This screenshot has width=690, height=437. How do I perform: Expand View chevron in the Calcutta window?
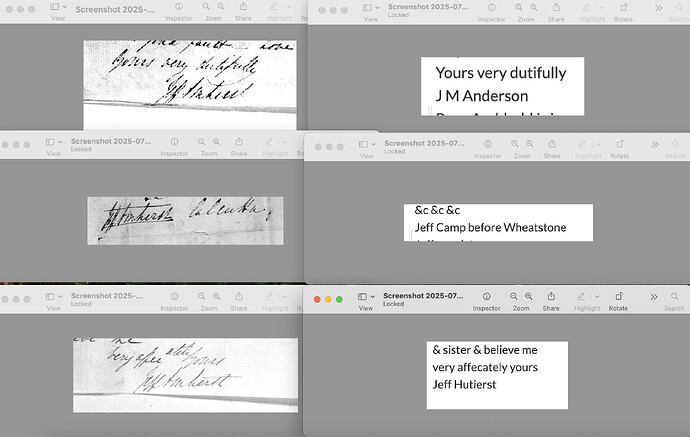(60, 142)
